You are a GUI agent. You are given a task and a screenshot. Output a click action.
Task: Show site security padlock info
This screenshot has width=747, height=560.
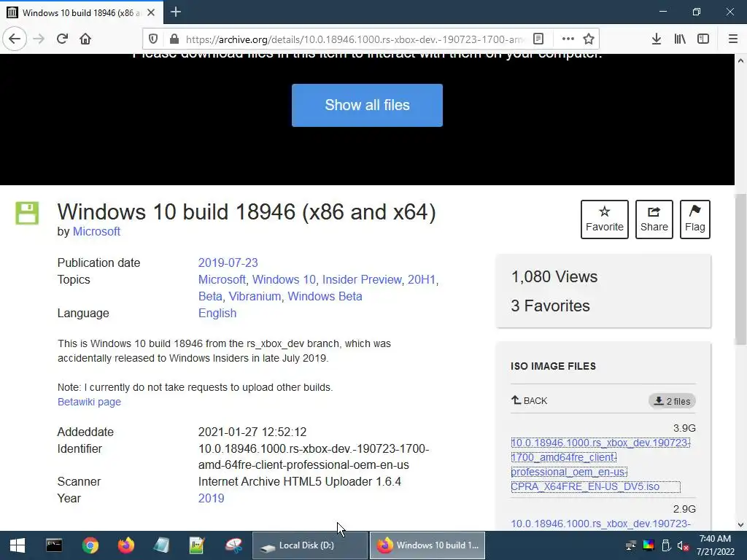pyautogui.click(x=174, y=39)
